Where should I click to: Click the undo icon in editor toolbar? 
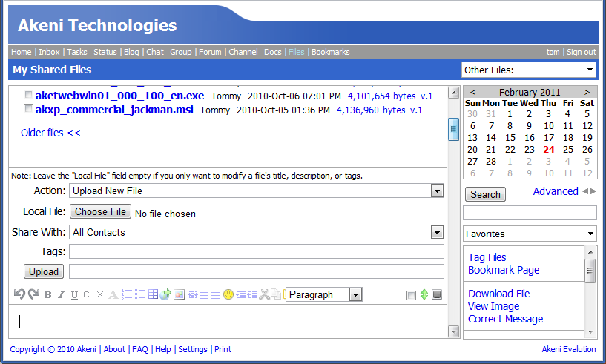point(20,294)
